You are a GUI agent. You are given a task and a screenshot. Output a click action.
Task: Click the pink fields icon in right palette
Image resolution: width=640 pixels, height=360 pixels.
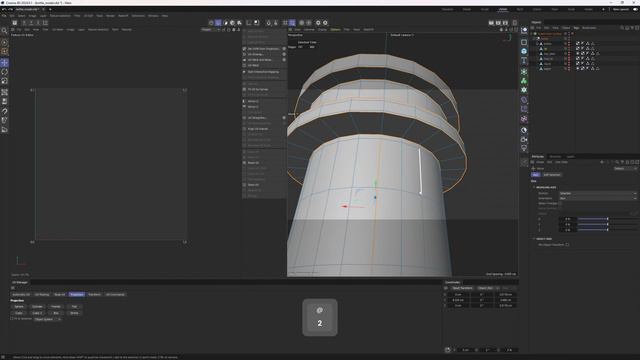point(524,119)
